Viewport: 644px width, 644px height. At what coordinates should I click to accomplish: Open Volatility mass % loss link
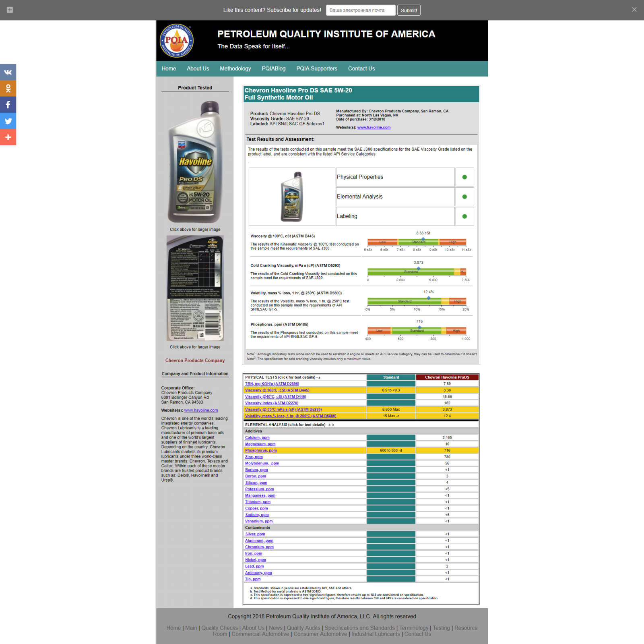(x=291, y=416)
